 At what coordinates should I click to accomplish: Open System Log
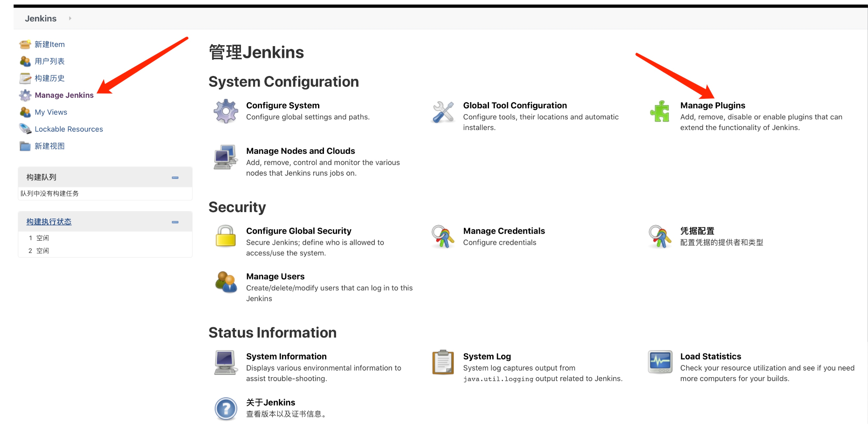tap(487, 356)
